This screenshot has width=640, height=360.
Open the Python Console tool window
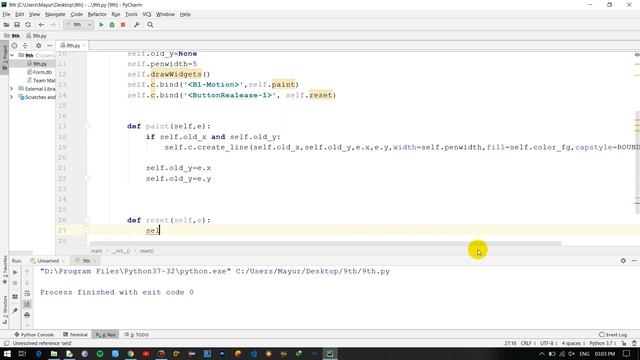tap(34, 335)
